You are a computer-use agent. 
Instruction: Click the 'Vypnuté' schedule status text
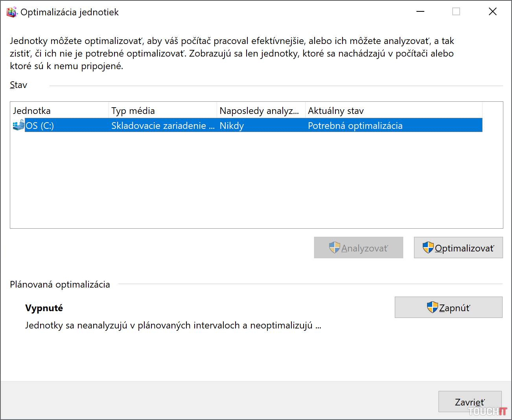coord(44,308)
